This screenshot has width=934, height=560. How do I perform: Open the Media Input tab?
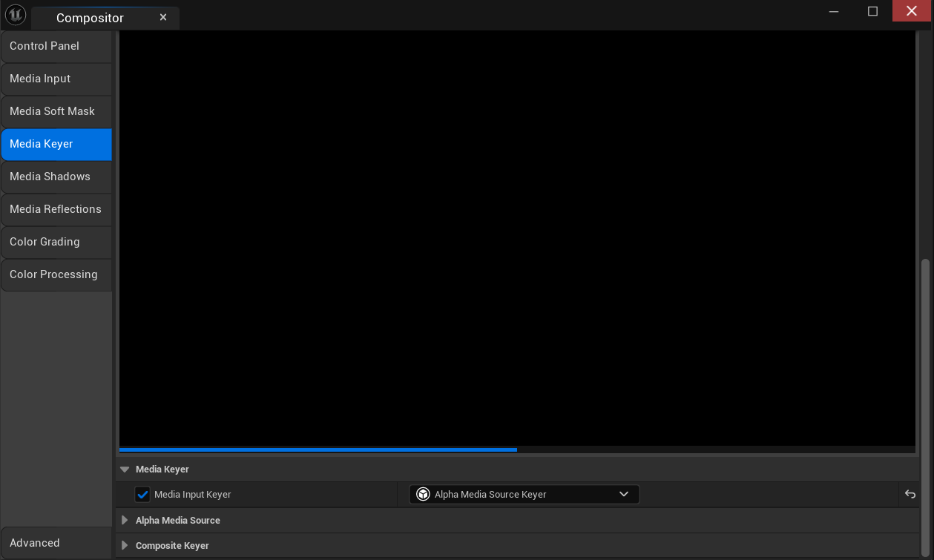pos(56,79)
